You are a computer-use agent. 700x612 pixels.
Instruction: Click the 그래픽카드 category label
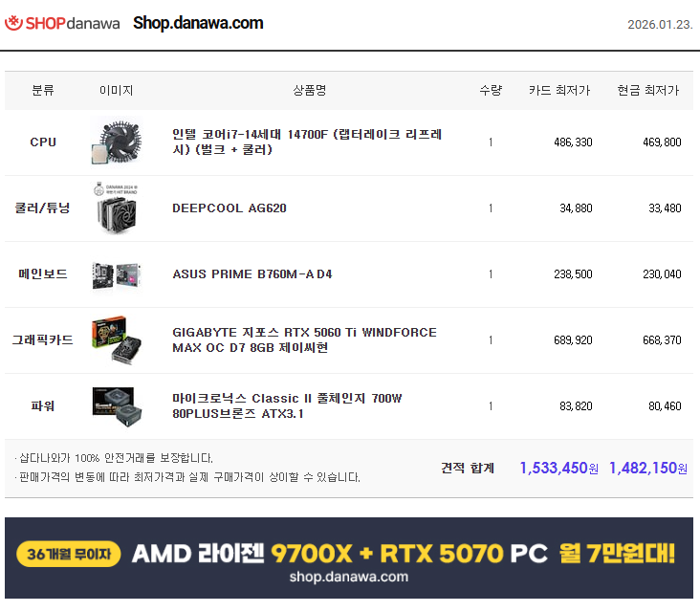[43, 339]
